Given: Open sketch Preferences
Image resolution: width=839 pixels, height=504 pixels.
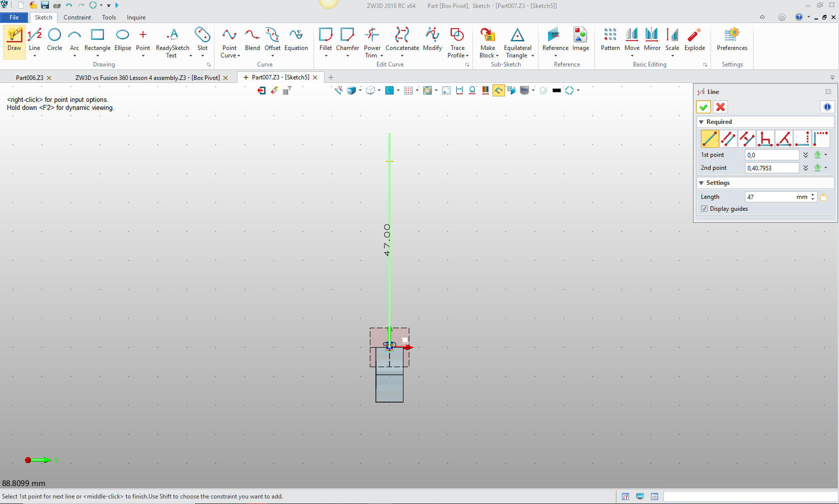Looking at the screenshot, I should point(732,40).
